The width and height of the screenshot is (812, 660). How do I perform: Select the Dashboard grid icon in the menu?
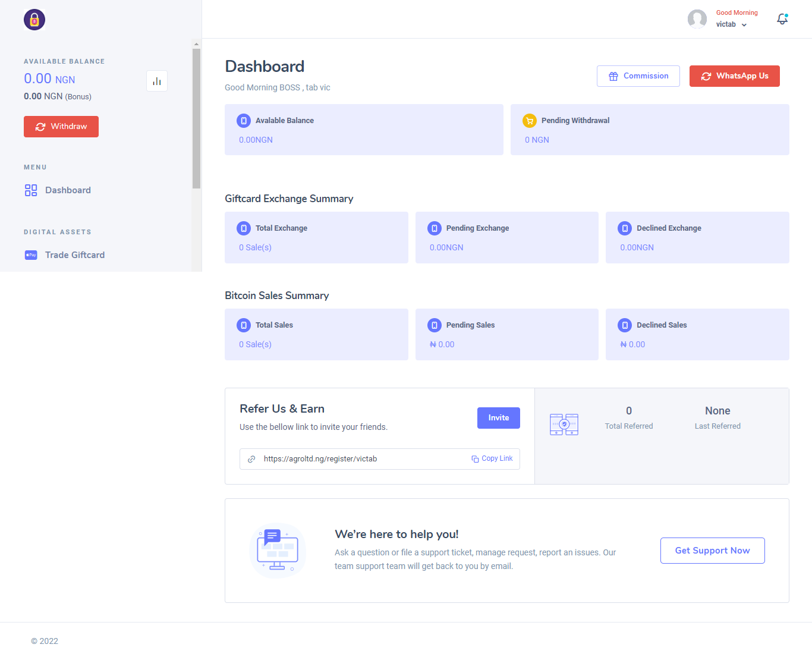click(30, 190)
